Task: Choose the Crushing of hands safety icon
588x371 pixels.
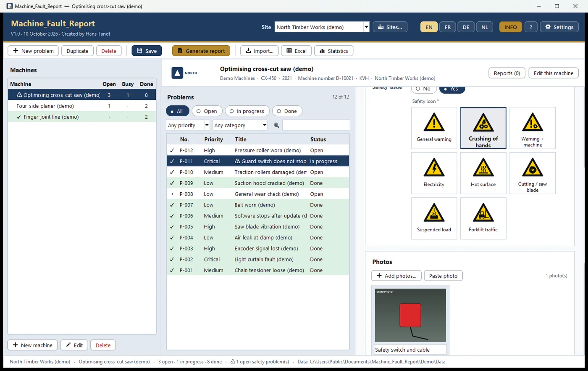Action: click(x=483, y=128)
